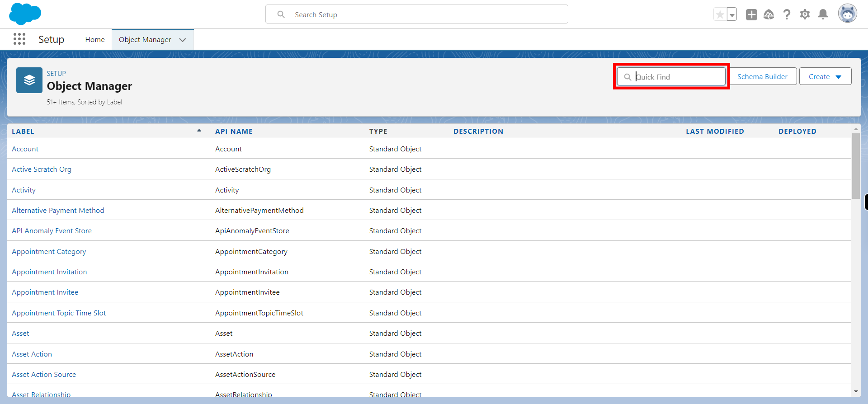
Task: Open the Create dropdown menu
Action: coord(825,76)
